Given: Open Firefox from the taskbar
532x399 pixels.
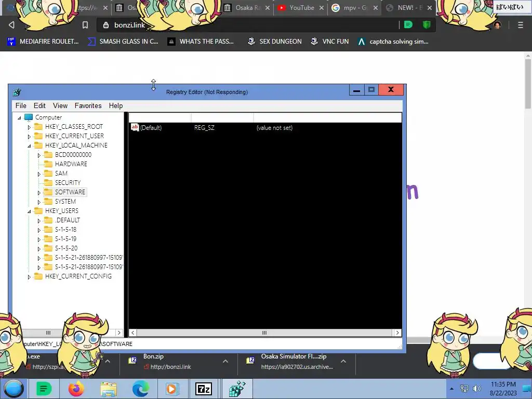Looking at the screenshot, I should (76, 389).
